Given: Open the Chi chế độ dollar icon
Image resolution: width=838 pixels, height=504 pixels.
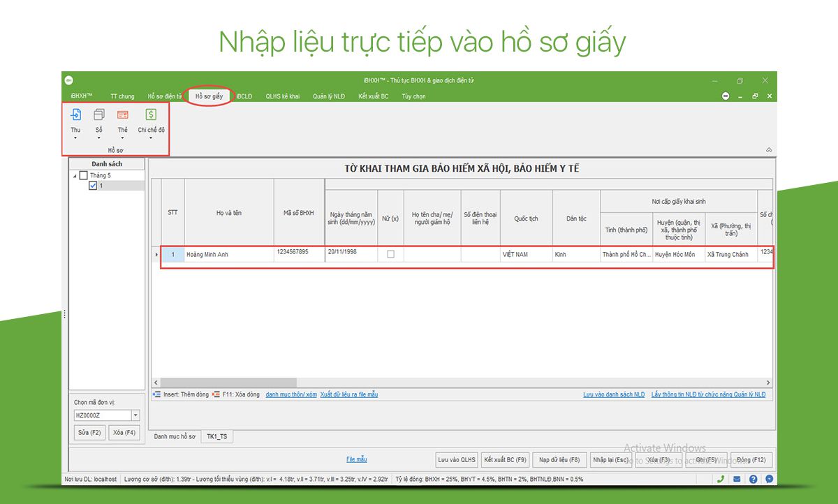Looking at the screenshot, I should point(151,115).
